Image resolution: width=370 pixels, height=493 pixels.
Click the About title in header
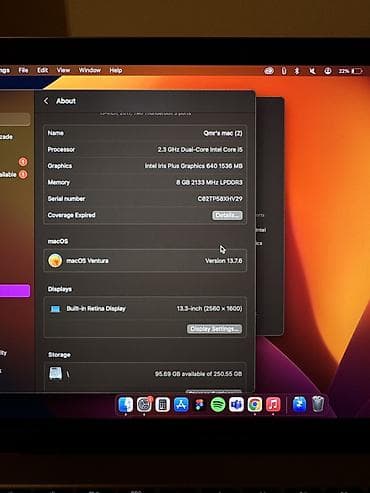66,101
